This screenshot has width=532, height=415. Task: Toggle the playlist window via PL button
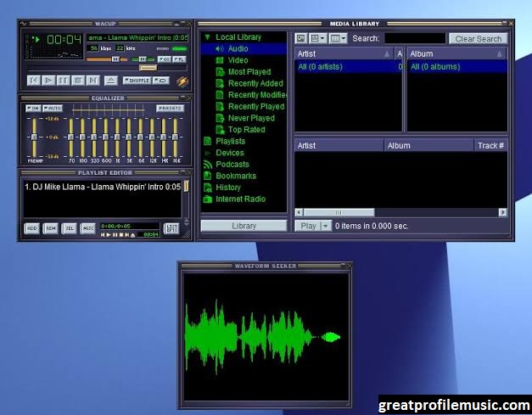(179, 59)
